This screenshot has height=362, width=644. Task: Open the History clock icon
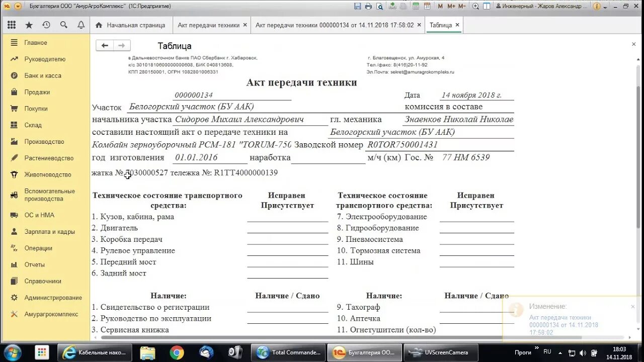click(46, 25)
